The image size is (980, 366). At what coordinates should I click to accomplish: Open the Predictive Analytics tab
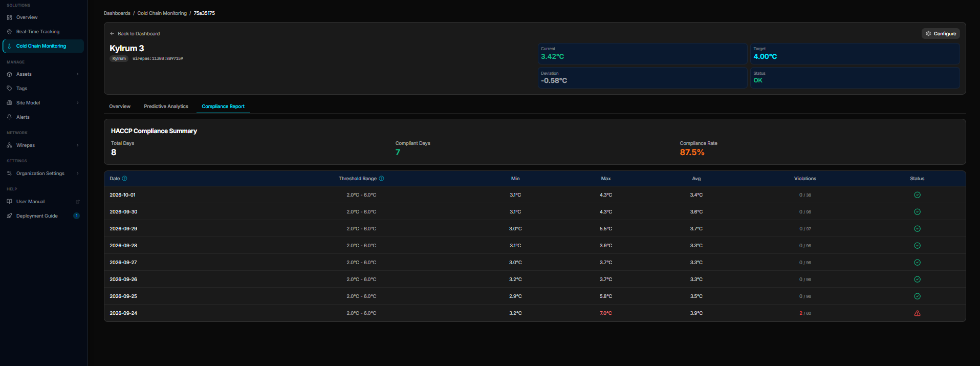(x=166, y=106)
